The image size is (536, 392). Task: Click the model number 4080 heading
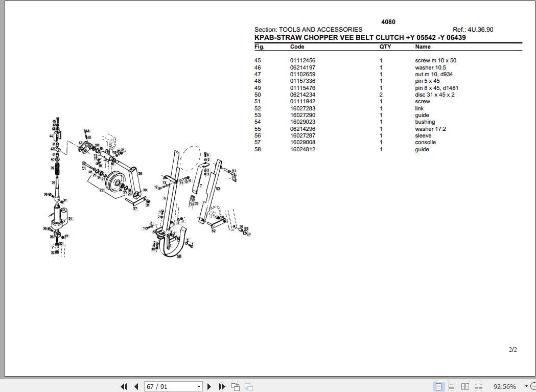point(388,22)
